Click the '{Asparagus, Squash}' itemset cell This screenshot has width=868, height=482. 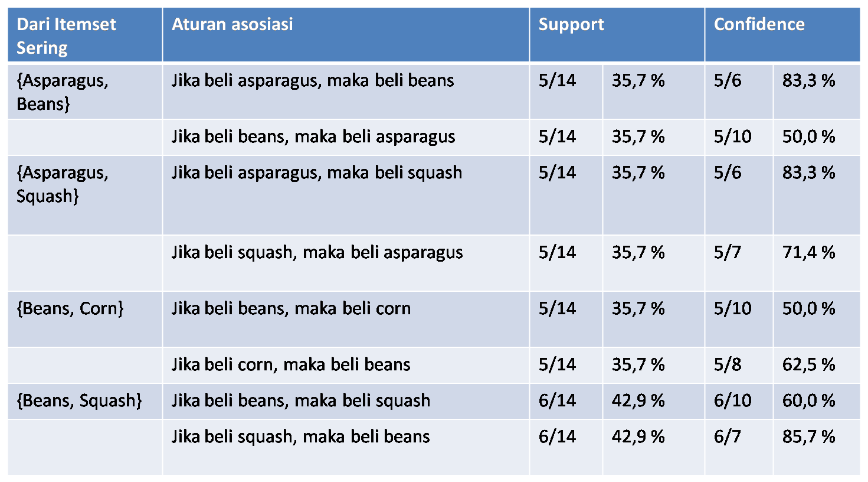(x=85, y=196)
